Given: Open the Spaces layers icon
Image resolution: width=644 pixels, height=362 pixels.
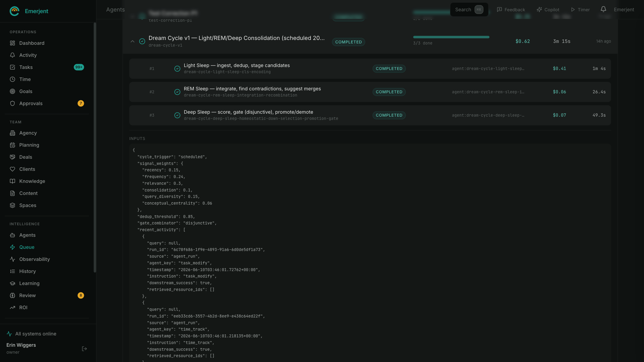Looking at the screenshot, I should click(12, 205).
